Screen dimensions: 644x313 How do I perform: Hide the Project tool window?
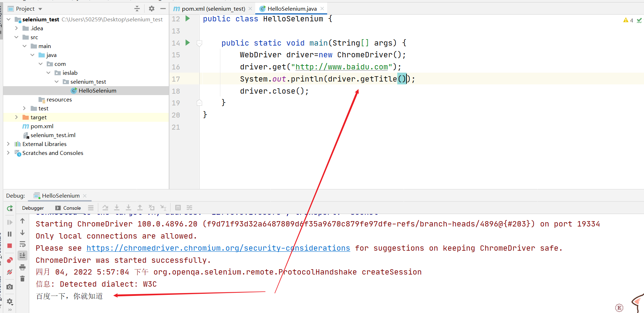pyautogui.click(x=163, y=9)
